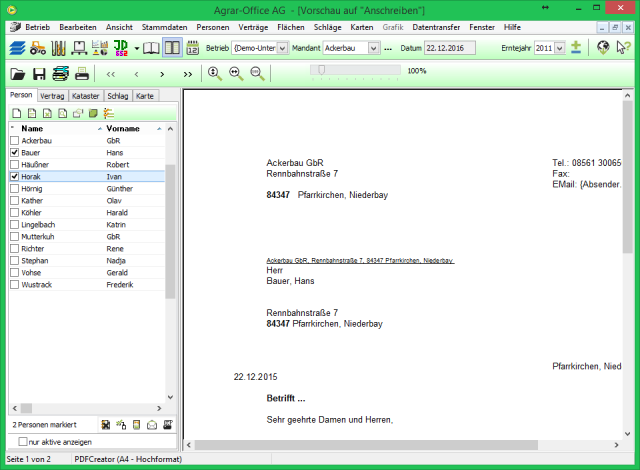Click the help cursor question mark icon
Image resolution: width=640 pixels, height=470 pixels.
point(624,47)
